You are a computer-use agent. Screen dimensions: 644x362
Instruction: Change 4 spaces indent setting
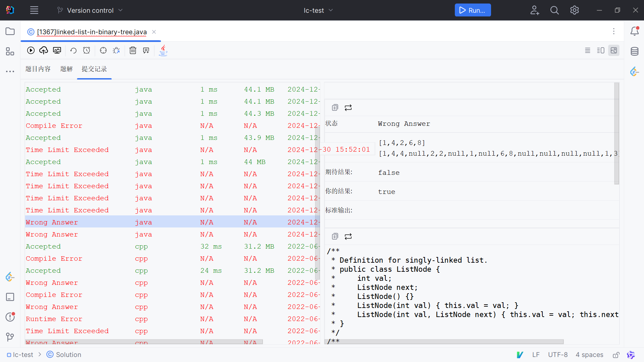589,355
